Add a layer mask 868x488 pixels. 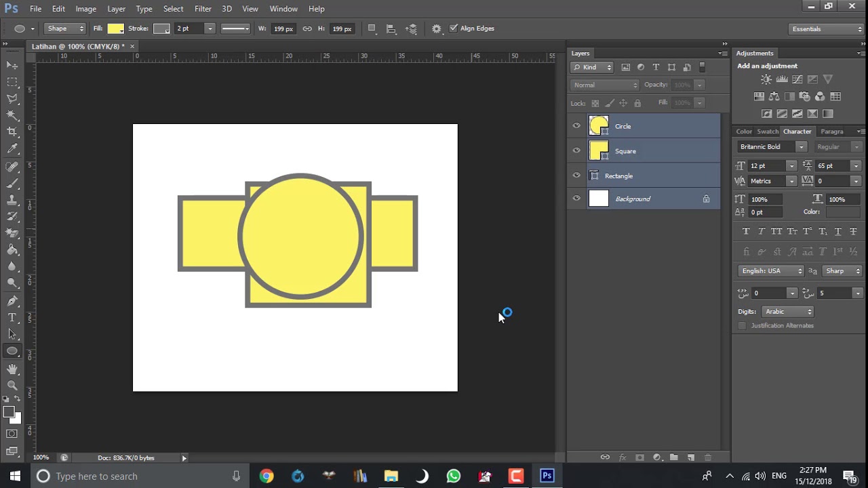[639, 457]
